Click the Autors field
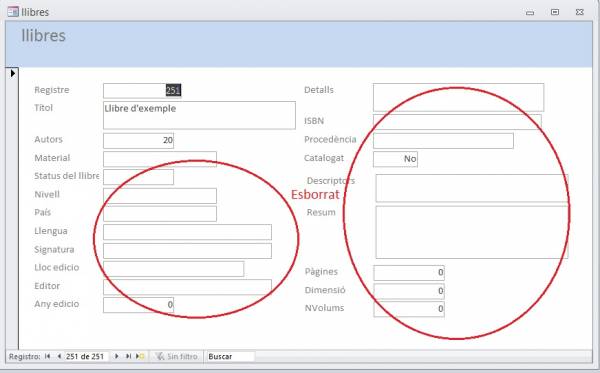 pos(139,140)
